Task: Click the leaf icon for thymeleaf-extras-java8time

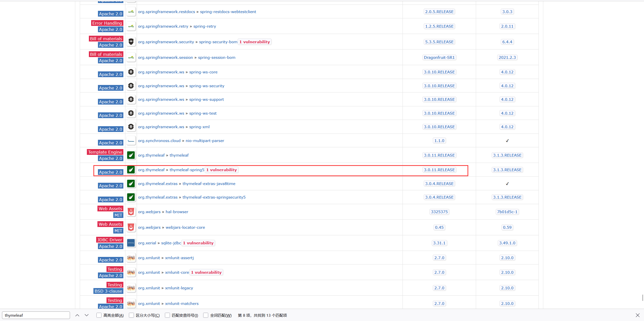Action: pyautogui.click(x=131, y=184)
